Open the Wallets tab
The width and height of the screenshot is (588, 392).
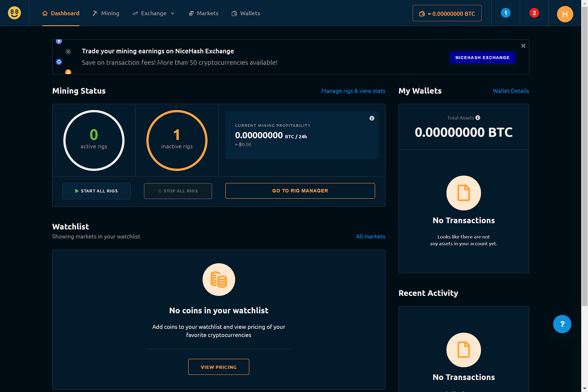[x=246, y=13]
